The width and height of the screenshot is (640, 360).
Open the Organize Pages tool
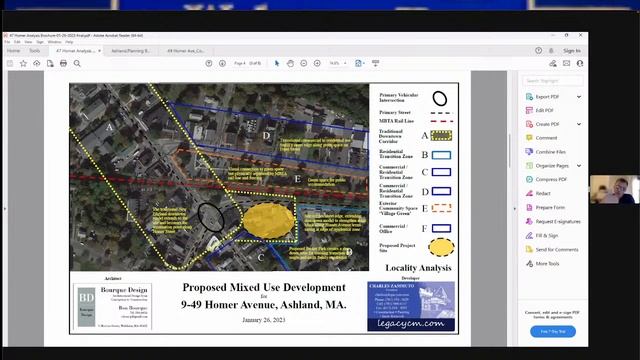[552, 166]
